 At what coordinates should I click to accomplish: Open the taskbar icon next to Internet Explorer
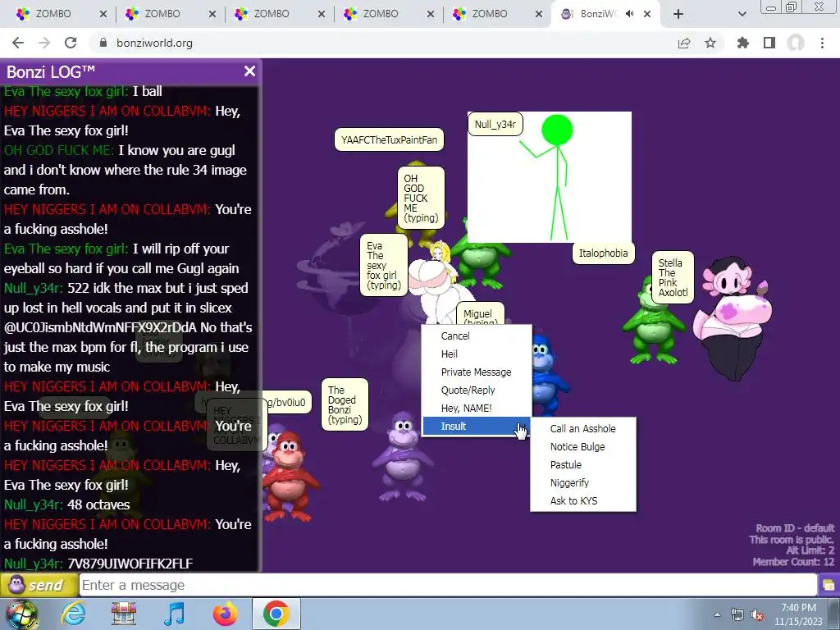click(x=124, y=614)
